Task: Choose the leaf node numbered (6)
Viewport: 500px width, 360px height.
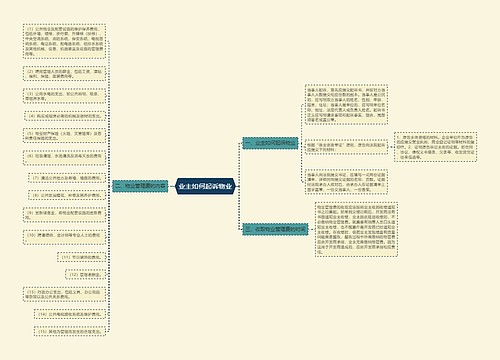Action: [x=64, y=157]
